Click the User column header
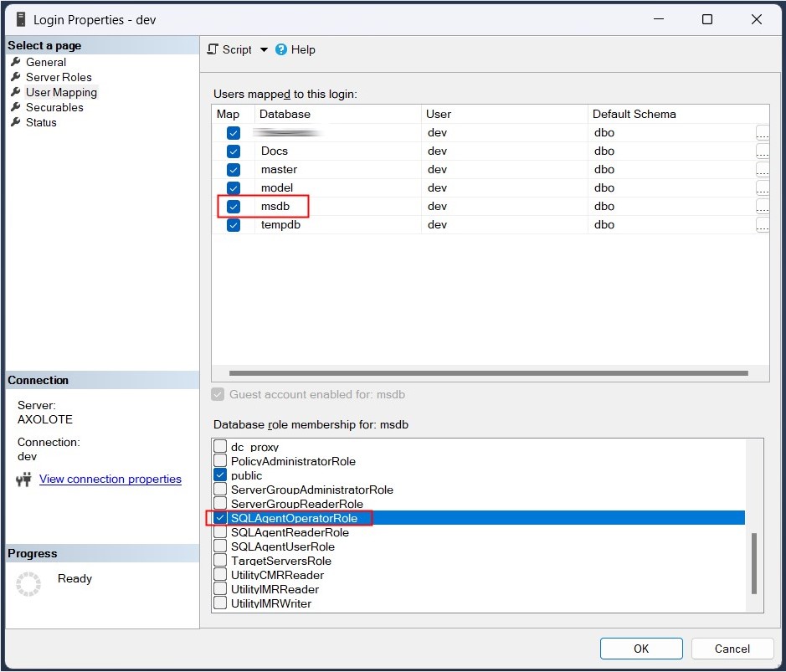 click(x=504, y=115)
